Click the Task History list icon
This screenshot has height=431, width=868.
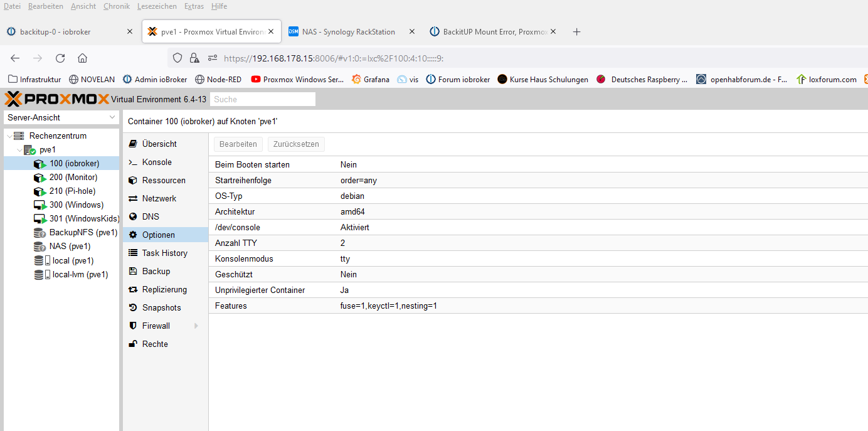tap(132, 253)
